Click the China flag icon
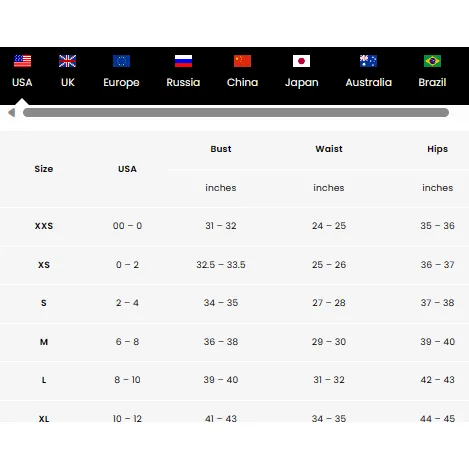Image resolution: width=469 pixels, height=469 pixels. pyautogui.click(x=242, y=61)
